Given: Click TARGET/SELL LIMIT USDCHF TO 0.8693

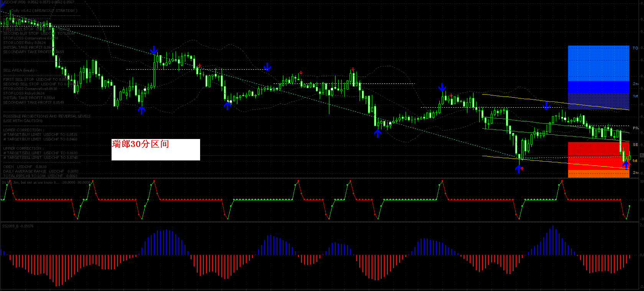Looking at the screenshot, I should coord(40,153).
